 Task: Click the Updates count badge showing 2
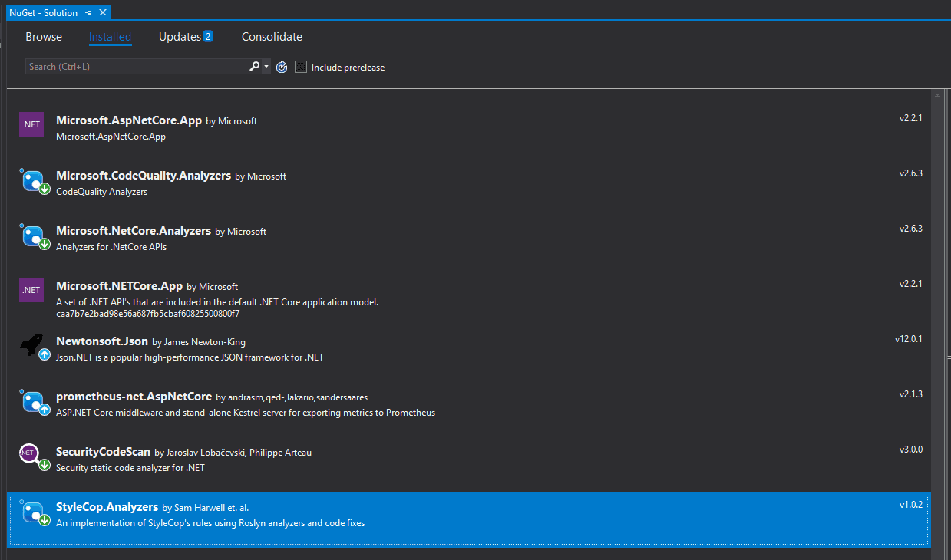208,36
